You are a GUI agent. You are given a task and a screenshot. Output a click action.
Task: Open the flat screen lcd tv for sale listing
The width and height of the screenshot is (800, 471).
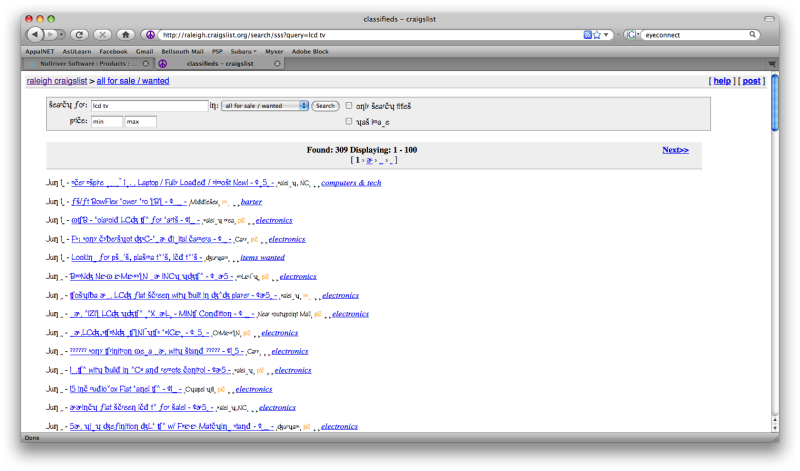141,407
